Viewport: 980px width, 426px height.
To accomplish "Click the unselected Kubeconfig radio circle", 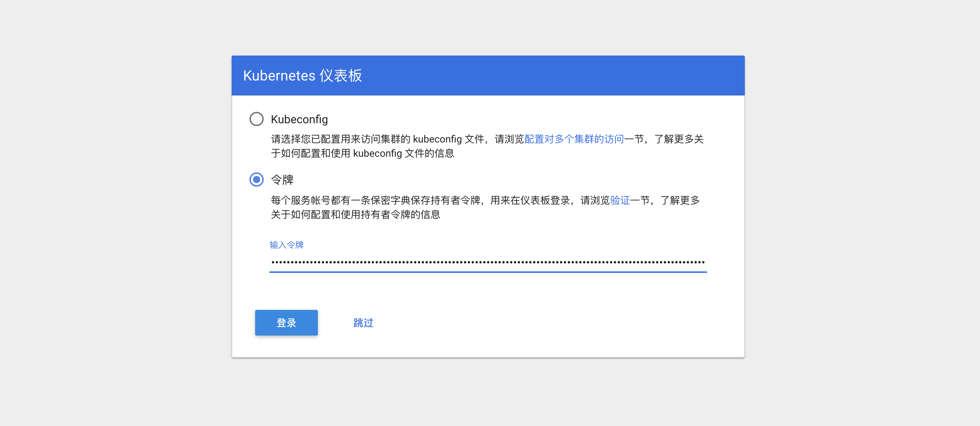I will coord(257,119).
